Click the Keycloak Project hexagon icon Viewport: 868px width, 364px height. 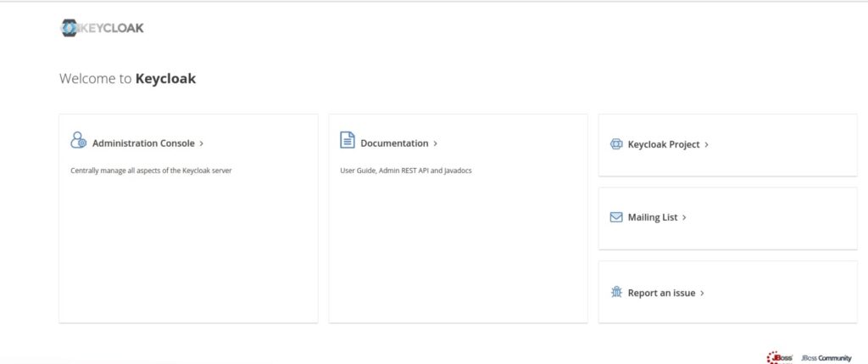(x=616, y=144)
